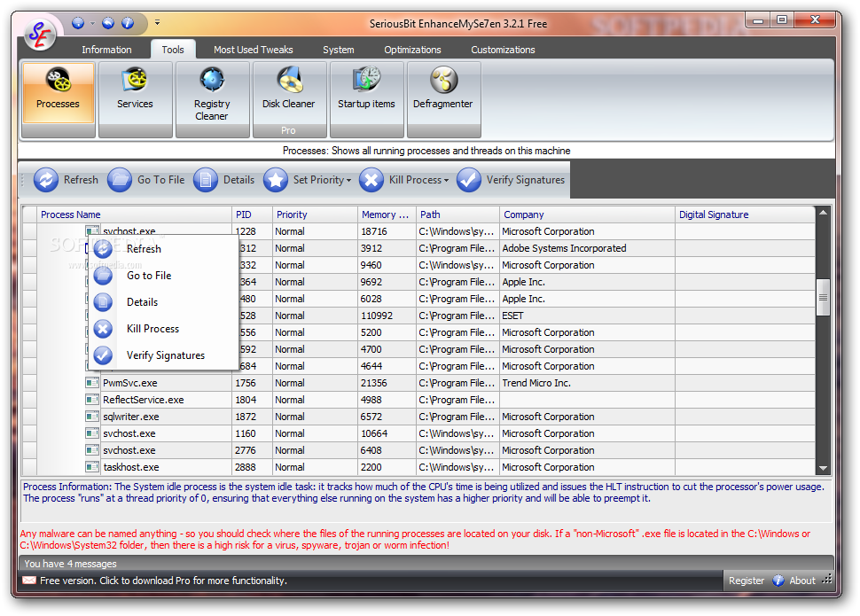Open the Kill Process dropdown arrow
The image size is (860, 616).
pyautogui.click(x=446, y=181)
